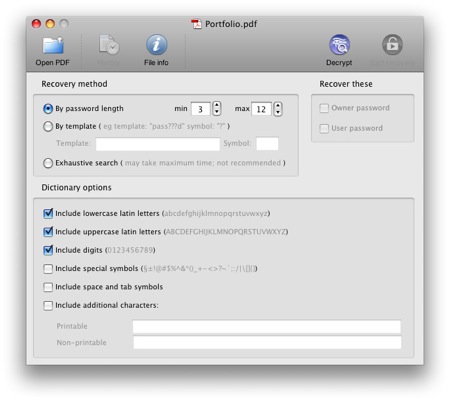Image resolution: width=450 pixels, height=401 pixels.
Task: Enable Include special symbols checkbox
Action: (48, 269)
